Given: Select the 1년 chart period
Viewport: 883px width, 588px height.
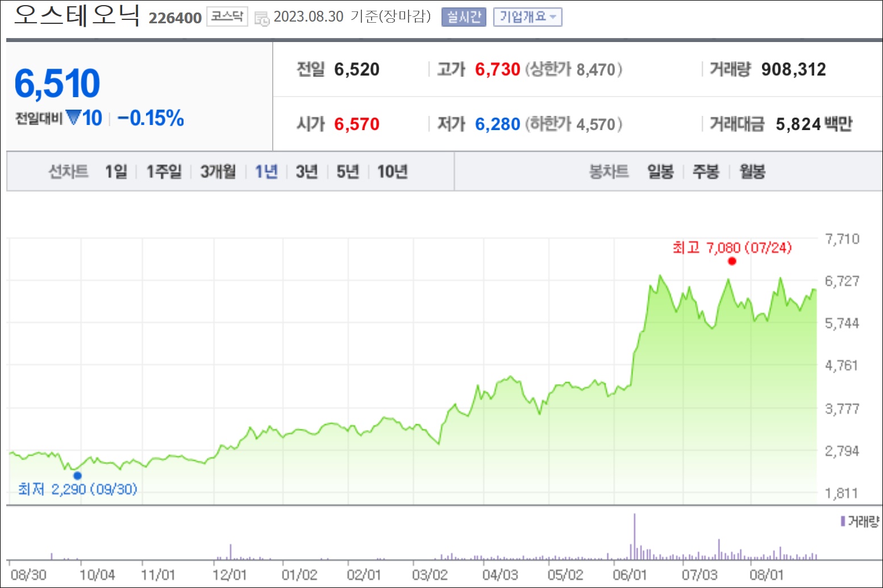Looking at the screenshot, I should point(266,171).
